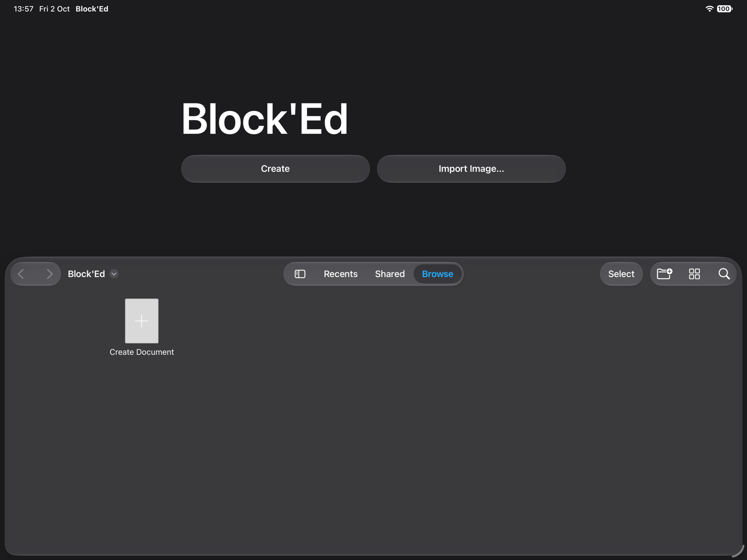Go forward with the right chevron arrow
This screenshot has width=747, height=560.
point(49,274)
